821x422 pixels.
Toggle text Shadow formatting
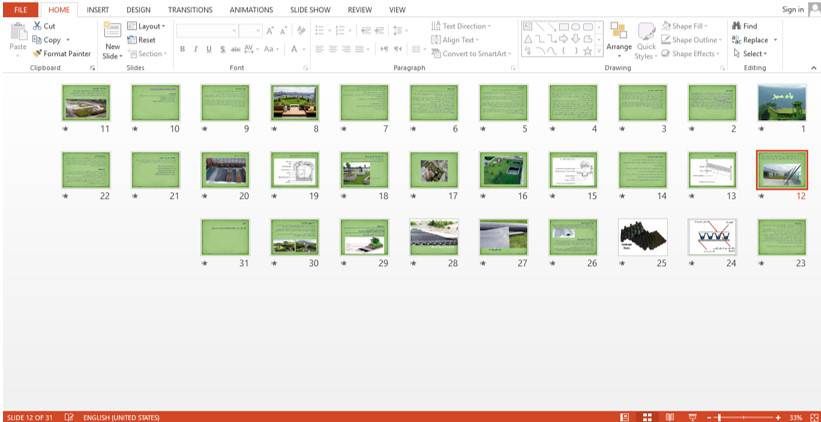coord(223,49)
